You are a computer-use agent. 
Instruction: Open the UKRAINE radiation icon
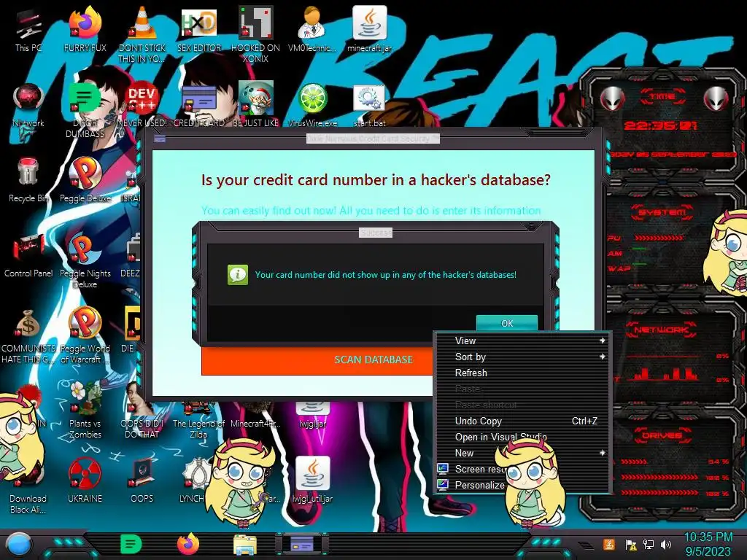pyautogui.click(x=85, y=481)
